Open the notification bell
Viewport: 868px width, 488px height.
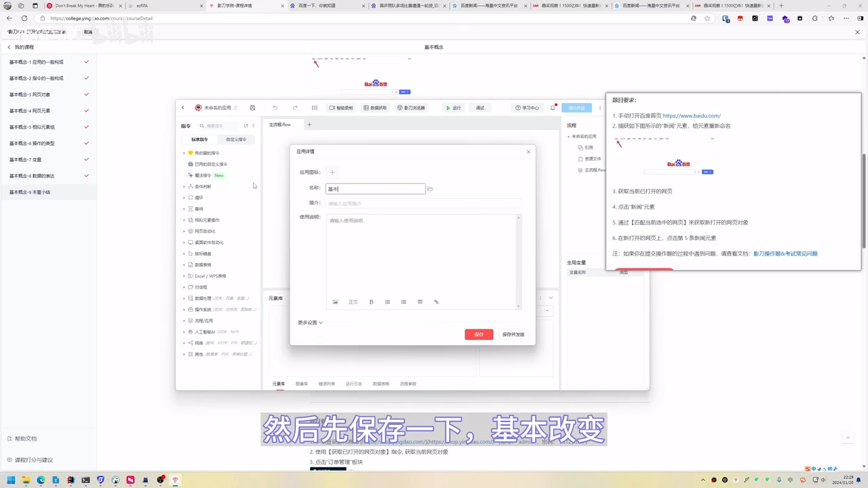tap(553, 108)
